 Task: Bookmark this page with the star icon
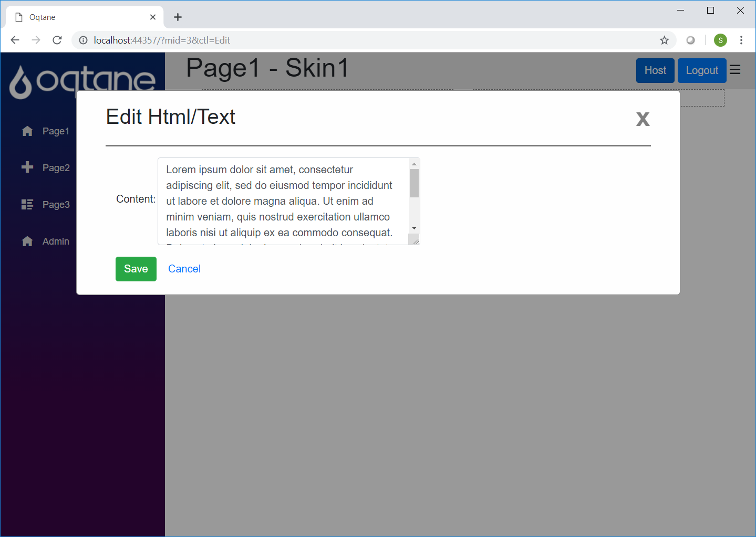664,40
